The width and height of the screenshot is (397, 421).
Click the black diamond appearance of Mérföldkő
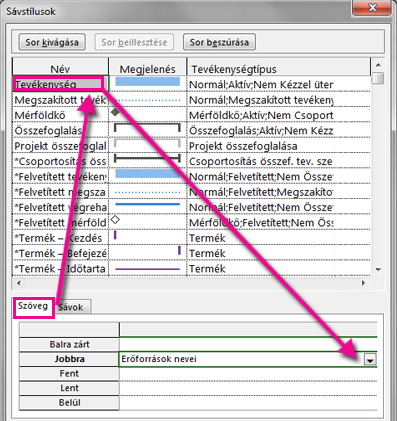click(115, 112)
